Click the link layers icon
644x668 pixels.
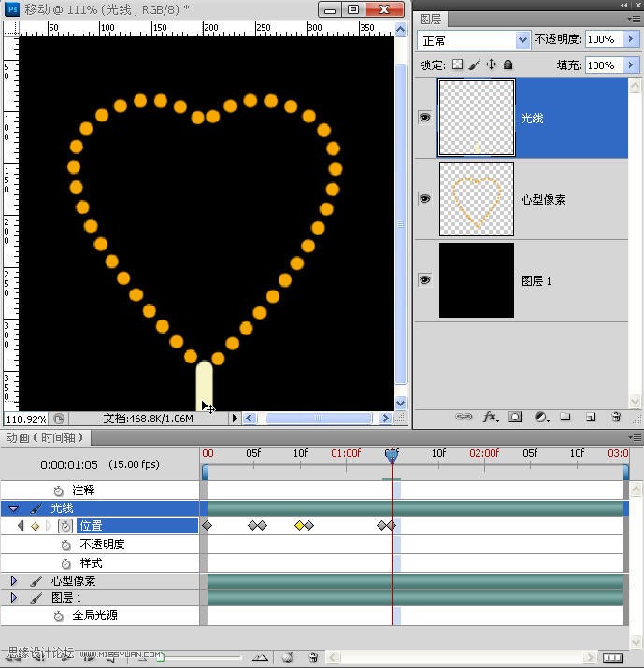(x=464, y=417)
